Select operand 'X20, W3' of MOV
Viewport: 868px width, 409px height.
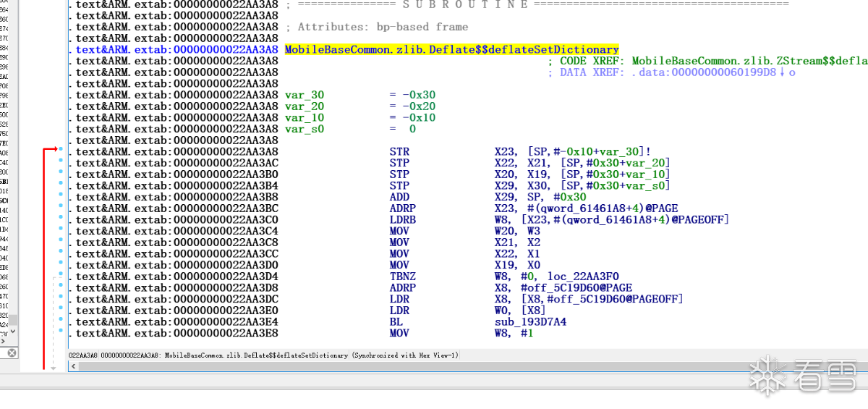coord(517,230)
